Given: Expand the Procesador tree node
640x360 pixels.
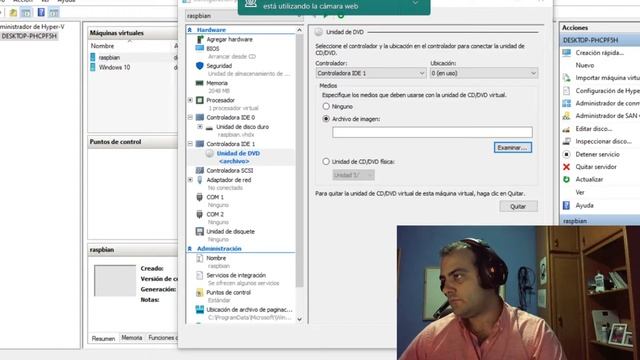Looking at the screenshot, I should [190, 100].
